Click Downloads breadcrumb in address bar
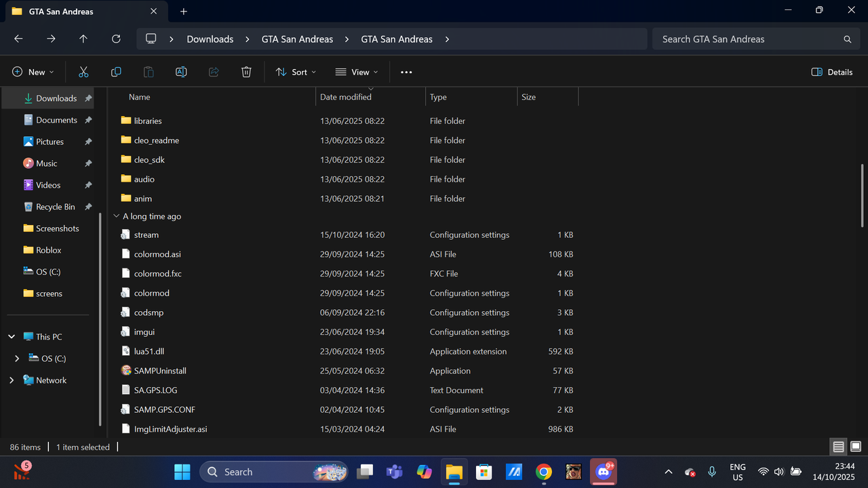The height and width of the screenshot is (488, 868). (x=210, y=39)
